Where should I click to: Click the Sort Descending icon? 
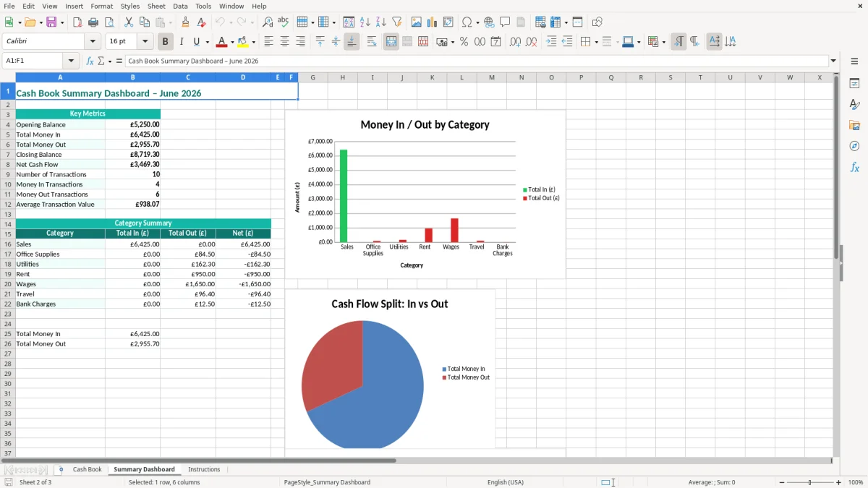[380, 22]
